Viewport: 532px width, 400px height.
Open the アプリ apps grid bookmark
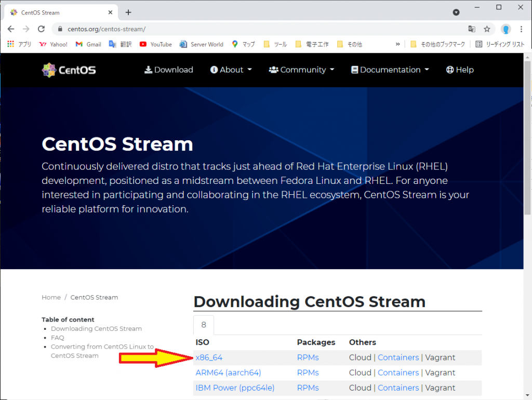pos(19,44)
